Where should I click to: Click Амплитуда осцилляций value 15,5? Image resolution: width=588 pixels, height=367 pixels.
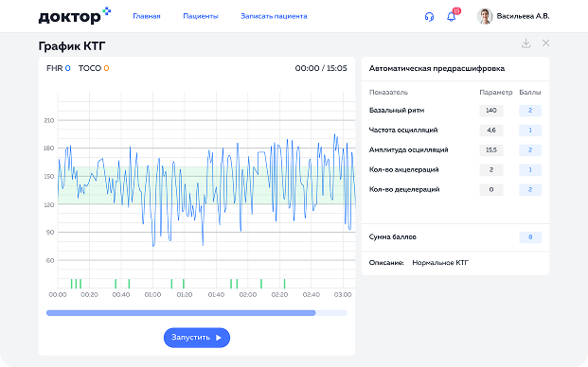click(491, 150)
